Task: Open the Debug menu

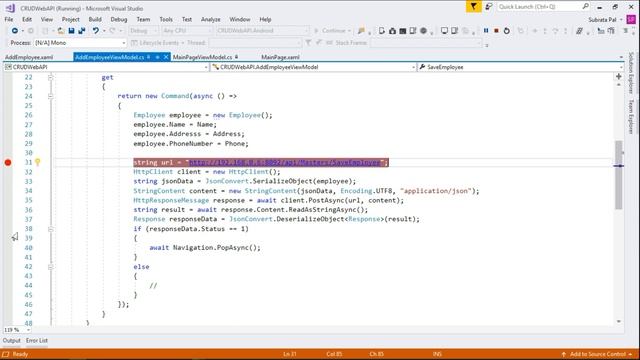Action: coord(119,19)
